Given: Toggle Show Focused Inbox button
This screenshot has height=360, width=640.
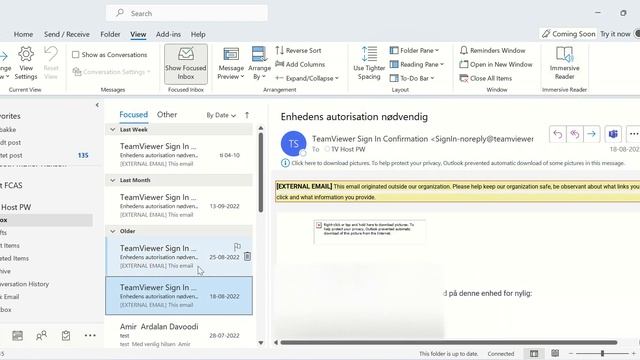Looking at the screenshot, I should [x=186, y=64].
